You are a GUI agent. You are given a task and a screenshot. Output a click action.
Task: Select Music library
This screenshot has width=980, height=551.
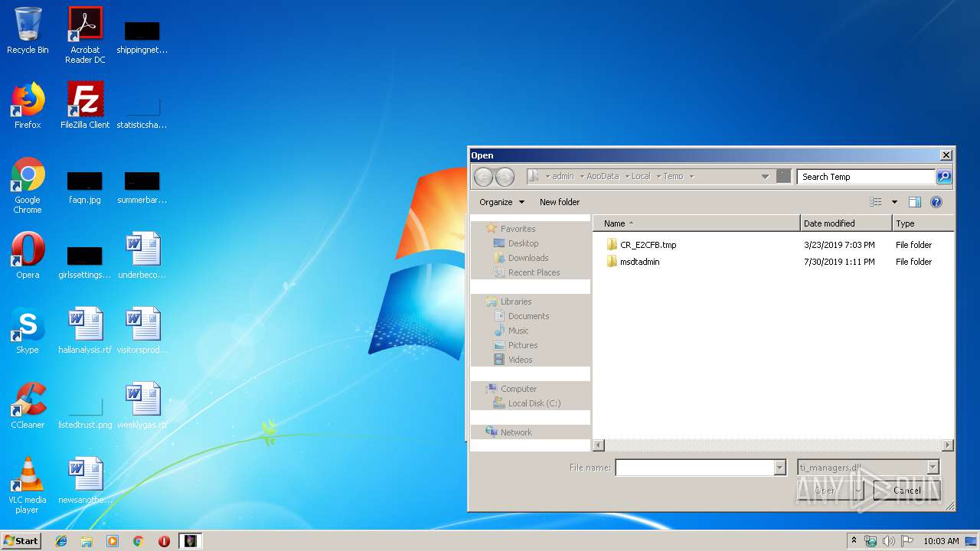pos(518,331)
